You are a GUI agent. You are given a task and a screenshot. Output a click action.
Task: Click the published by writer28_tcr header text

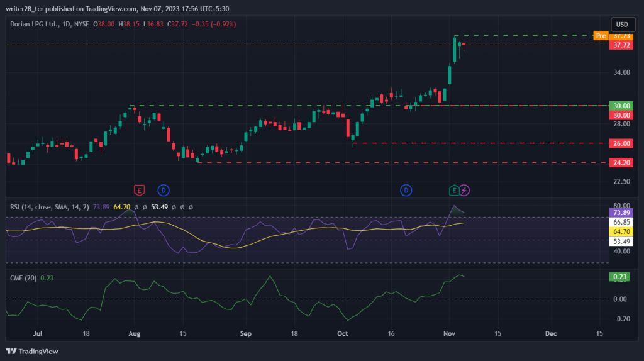pos(117,9)
